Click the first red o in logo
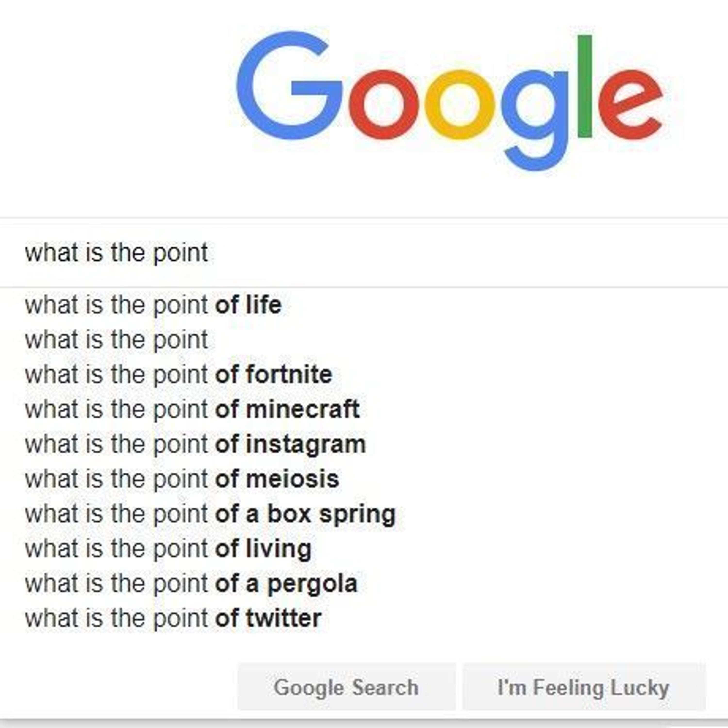This screenshot has width=728, height=728. click(384, 105)
